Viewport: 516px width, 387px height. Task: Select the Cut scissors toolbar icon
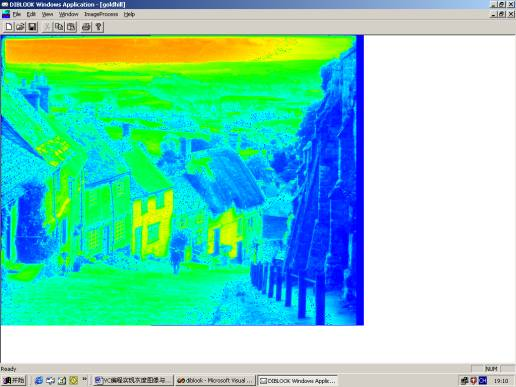tap(48, 27)
